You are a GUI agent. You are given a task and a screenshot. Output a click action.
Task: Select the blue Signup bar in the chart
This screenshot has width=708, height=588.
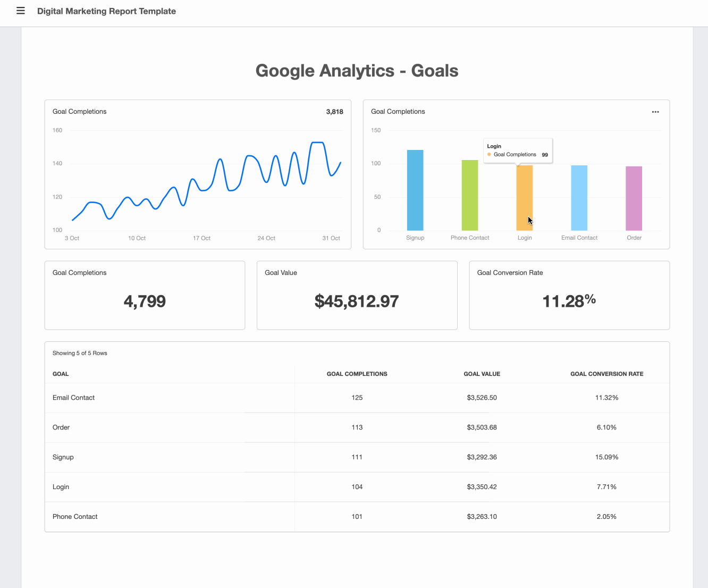(x=415, y=191)
